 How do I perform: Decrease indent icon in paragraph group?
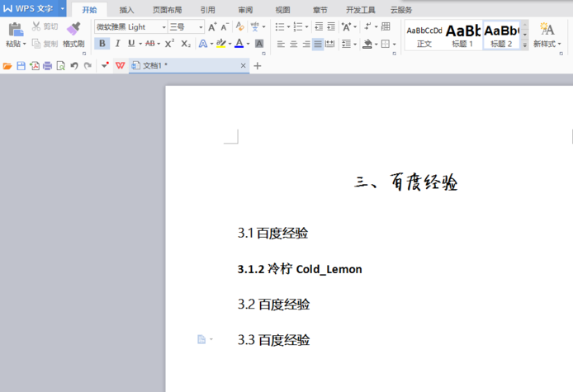pyautogui.click(x=319, y=26)
